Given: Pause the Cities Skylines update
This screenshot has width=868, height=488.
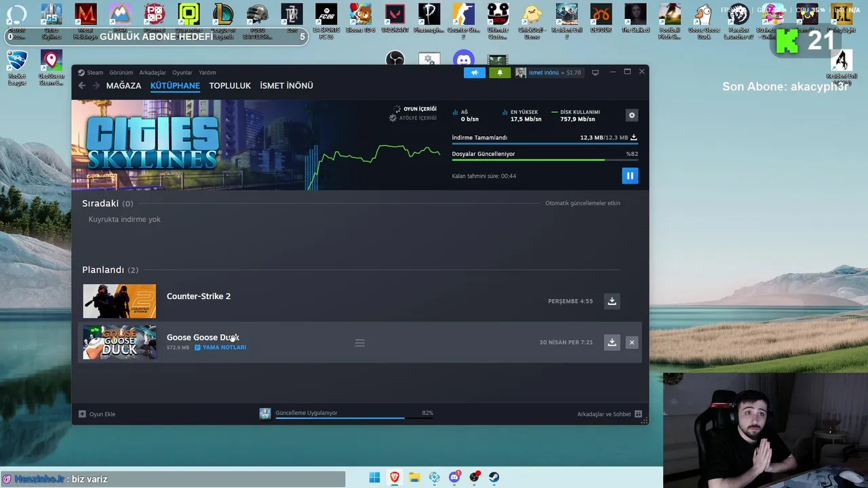Looking at the screenshot, I should tap(630, 176).
